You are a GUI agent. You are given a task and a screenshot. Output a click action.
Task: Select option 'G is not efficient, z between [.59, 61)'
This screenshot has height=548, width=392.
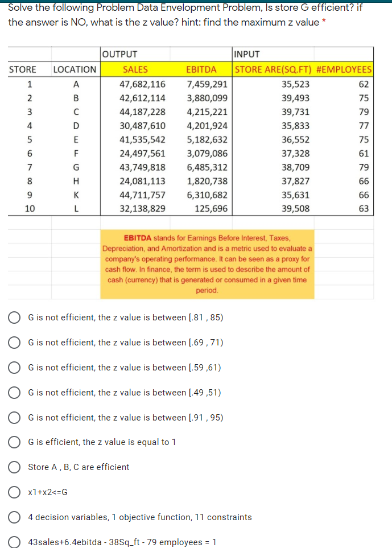[14, 368]
